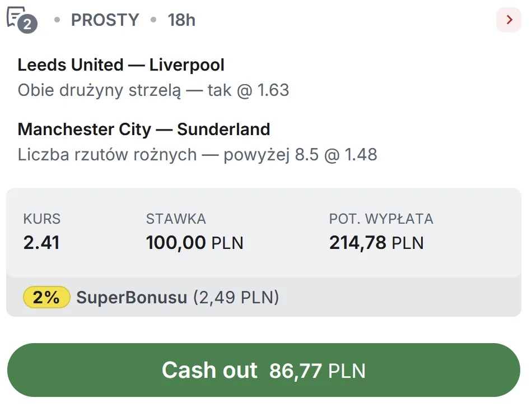This screenshot has width=532, height=416.
Task: Click the coupon bet slip icon
Action: (16, 16)
